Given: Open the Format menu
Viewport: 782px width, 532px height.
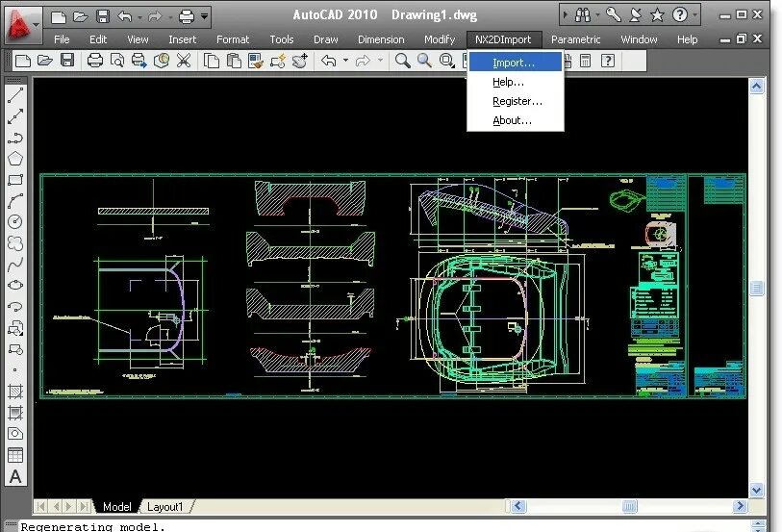Looking at the screenshot, I should [233, 39].
